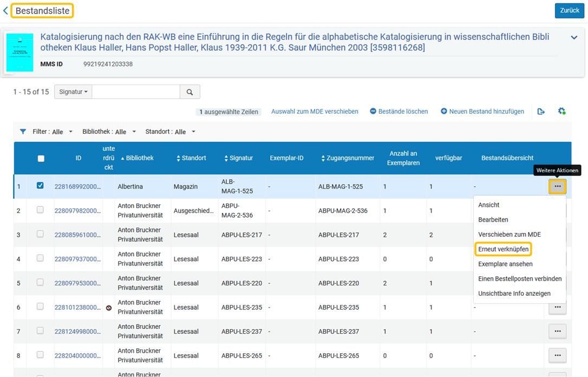
Task: Sort by the Signatur column
Action: pos(238,158)
